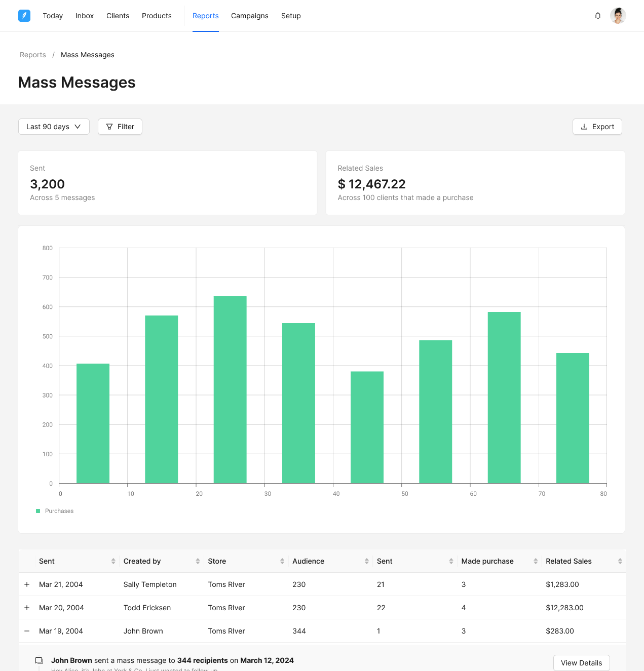
Task: Collapse the Mar 19, 2004 row
Action: coord(27,631)
